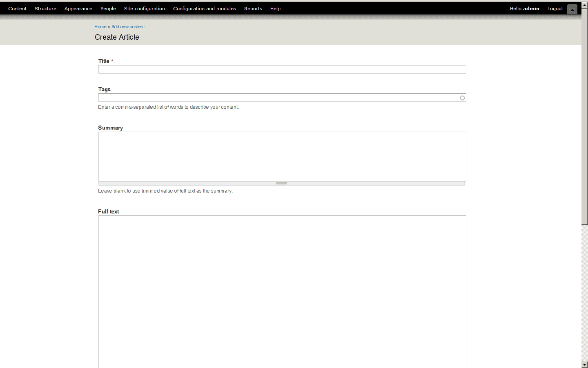Screen dimensions: 588x368
Task: Go to Add new content breadcrumb
Action: [128, 27]
